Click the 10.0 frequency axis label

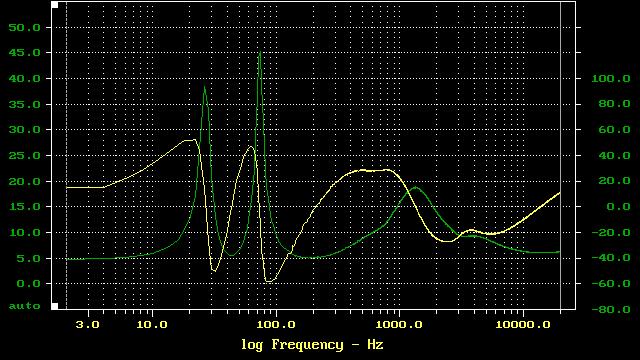click(152, 325)
